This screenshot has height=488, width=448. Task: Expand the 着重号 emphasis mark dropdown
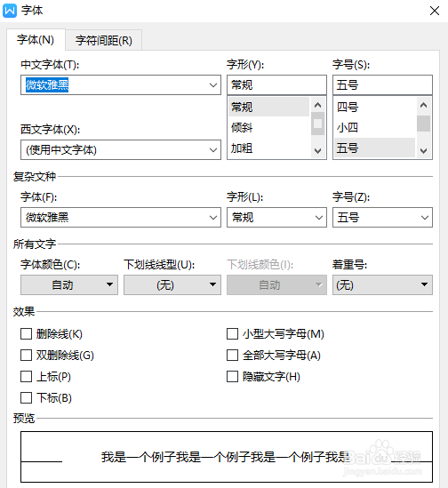382,284
